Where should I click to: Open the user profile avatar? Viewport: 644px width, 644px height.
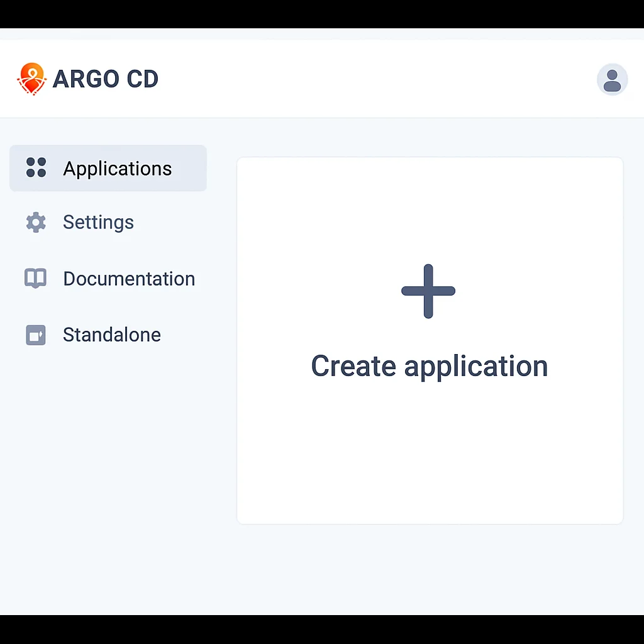click(612, 80)
